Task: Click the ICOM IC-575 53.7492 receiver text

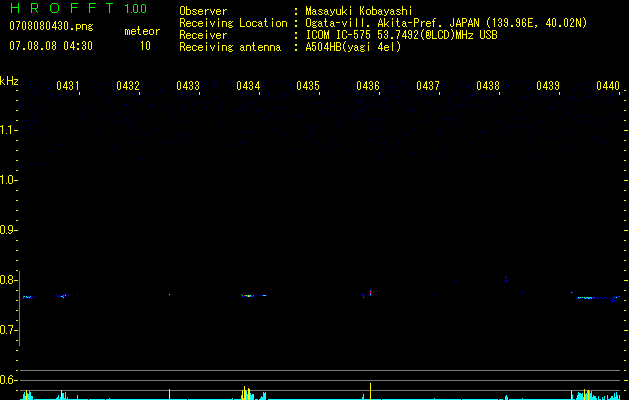Action: click(x=401, y=35)
